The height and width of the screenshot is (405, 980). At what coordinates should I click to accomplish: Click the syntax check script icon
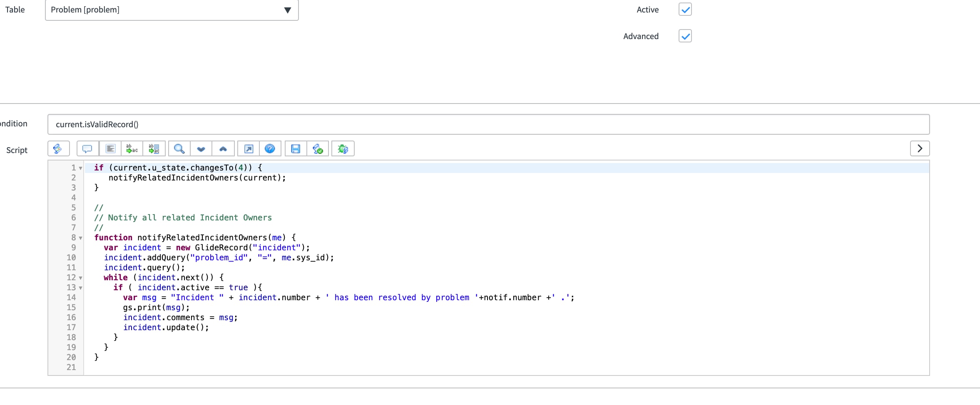(x=318, y=149)
